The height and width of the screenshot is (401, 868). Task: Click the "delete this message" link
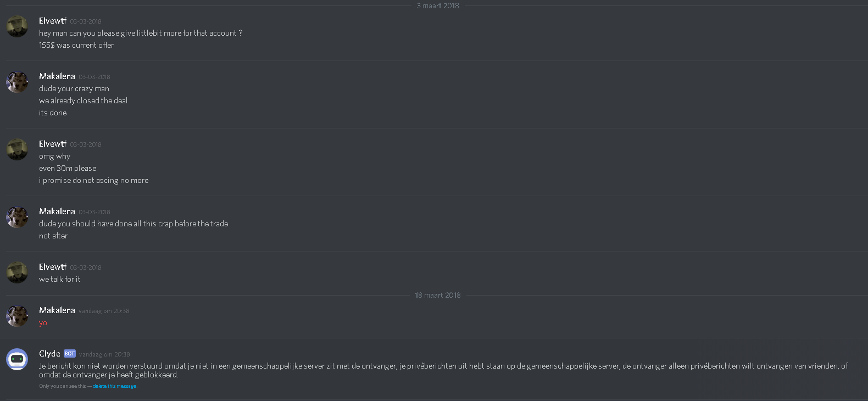tap(115, 386)
